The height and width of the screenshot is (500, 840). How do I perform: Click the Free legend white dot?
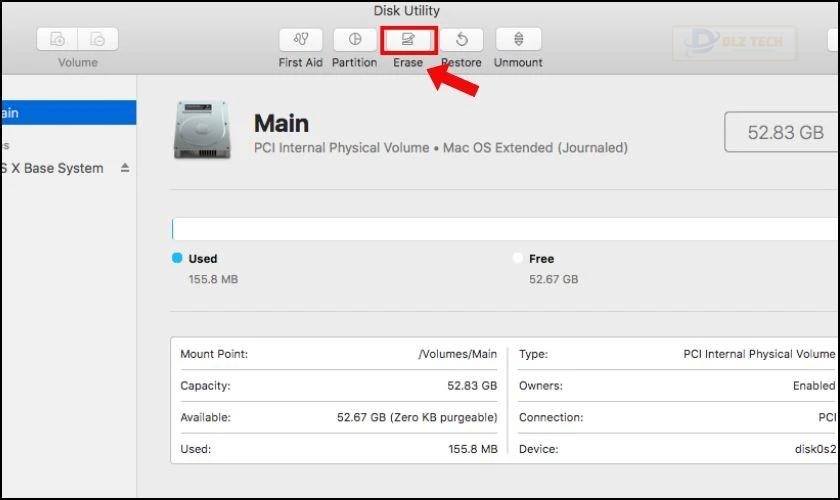[x=518, y=258]
